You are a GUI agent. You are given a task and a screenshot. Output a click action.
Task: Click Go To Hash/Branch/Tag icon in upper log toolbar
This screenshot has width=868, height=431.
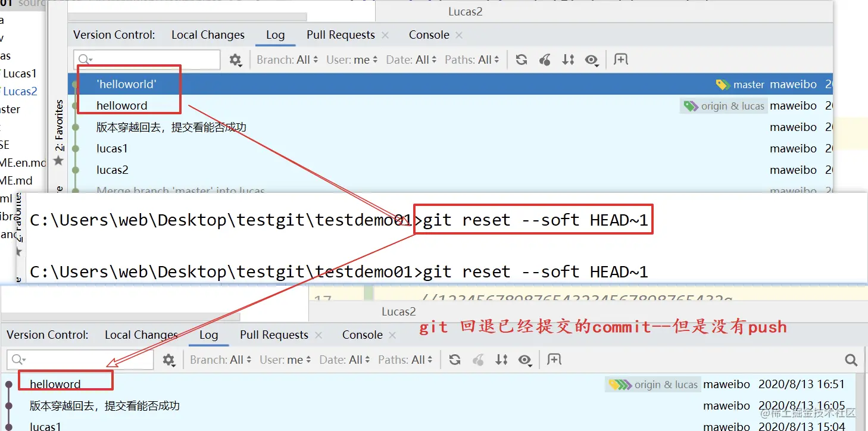621,60
